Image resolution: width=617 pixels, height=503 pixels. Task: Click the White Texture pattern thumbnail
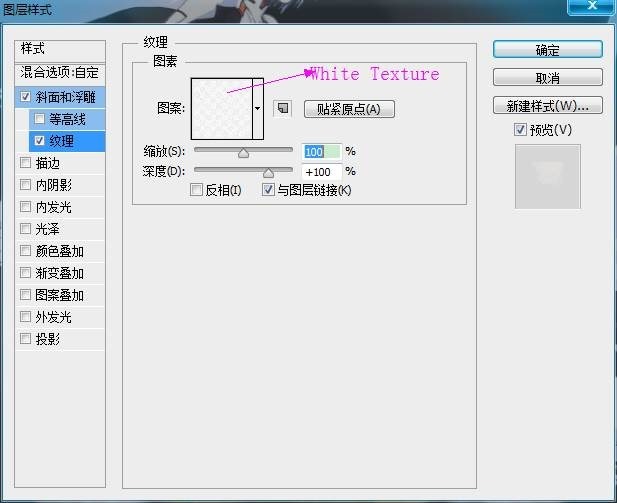coord(222,109)
